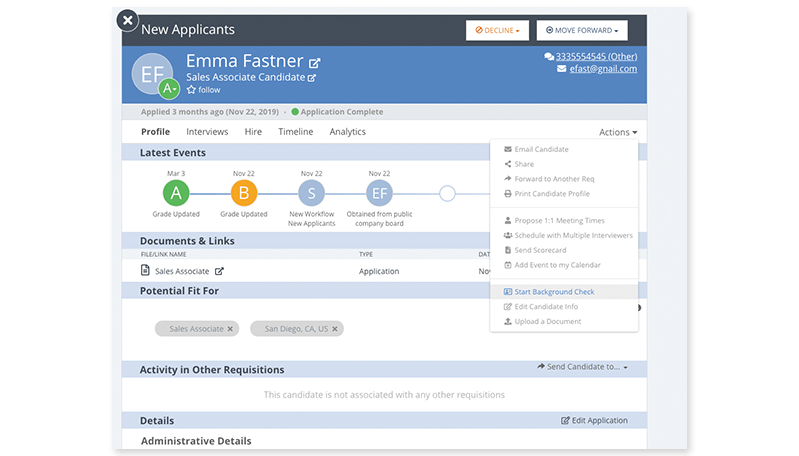Screen dimensions: 799x456
Task: Switch to the Interviews tab
Action: (x=207, y=131)
